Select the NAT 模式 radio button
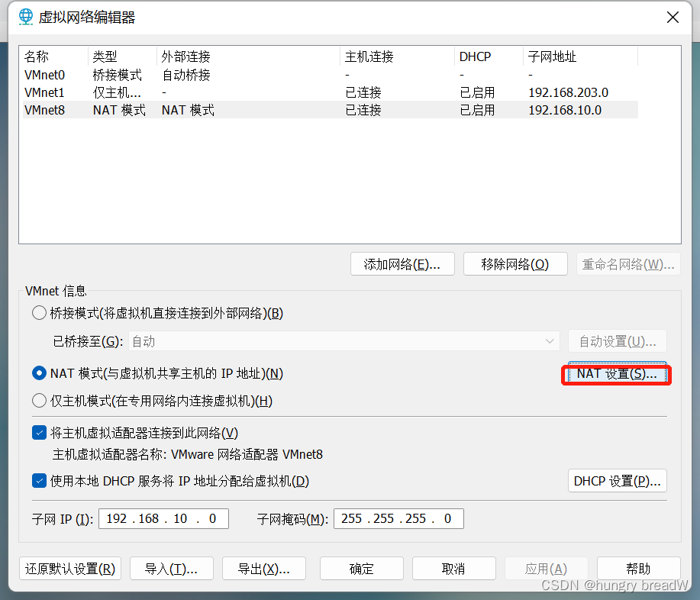This screenshot has height=600, width=700. [39, 373]
